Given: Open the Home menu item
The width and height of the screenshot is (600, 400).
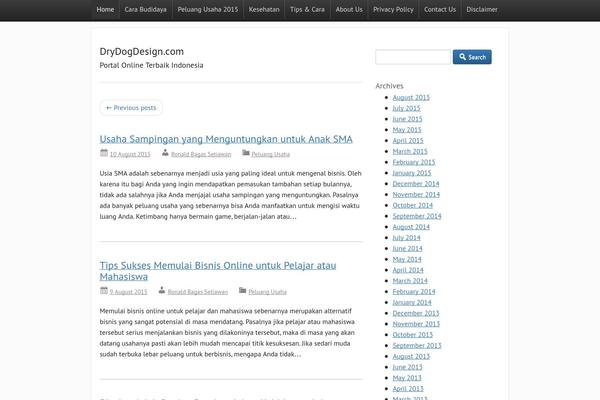Looking at the screenshot, I should (105, 10).
